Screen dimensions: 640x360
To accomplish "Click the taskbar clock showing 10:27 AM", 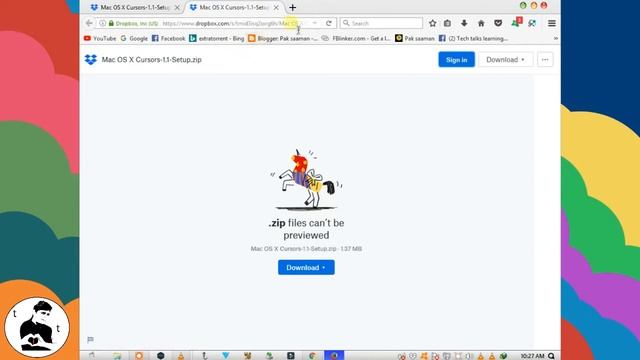I will (x=532, y=356).
